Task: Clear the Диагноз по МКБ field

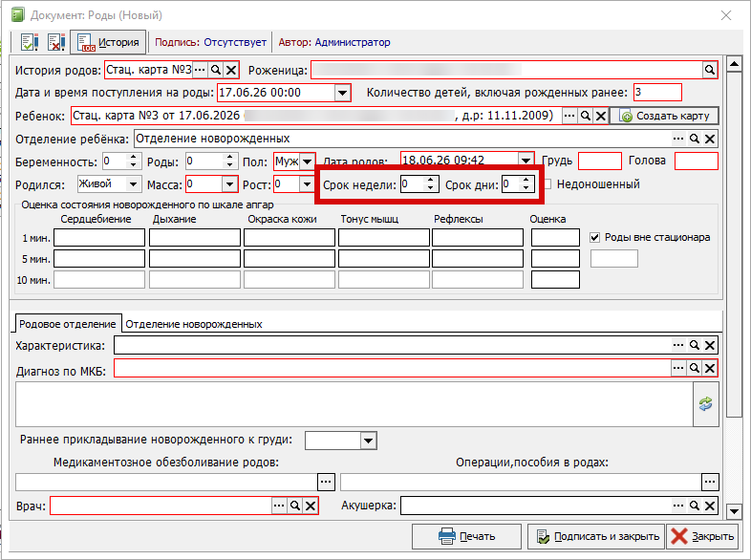Action: 710,368
